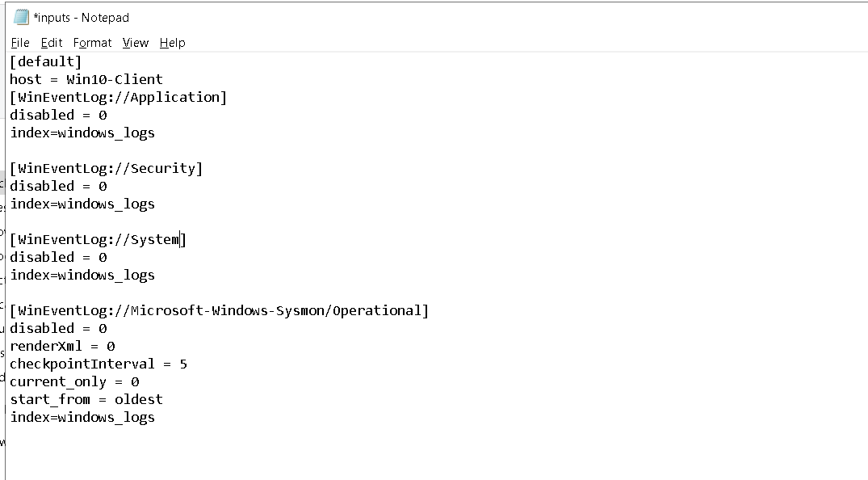Screen dimensions: 868x480
Task: Click index=windows_logs under Application stanza
Action: (x=82, y=133)
